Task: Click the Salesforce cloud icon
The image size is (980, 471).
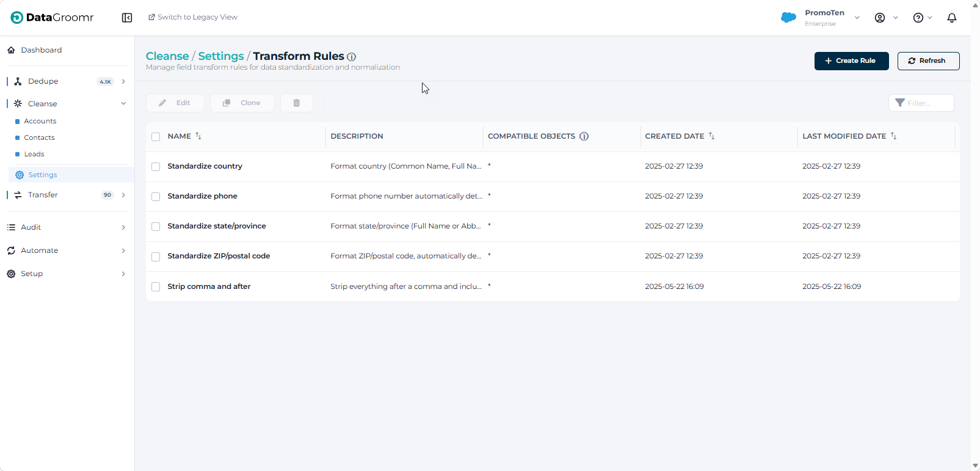Action: point(788,18)
